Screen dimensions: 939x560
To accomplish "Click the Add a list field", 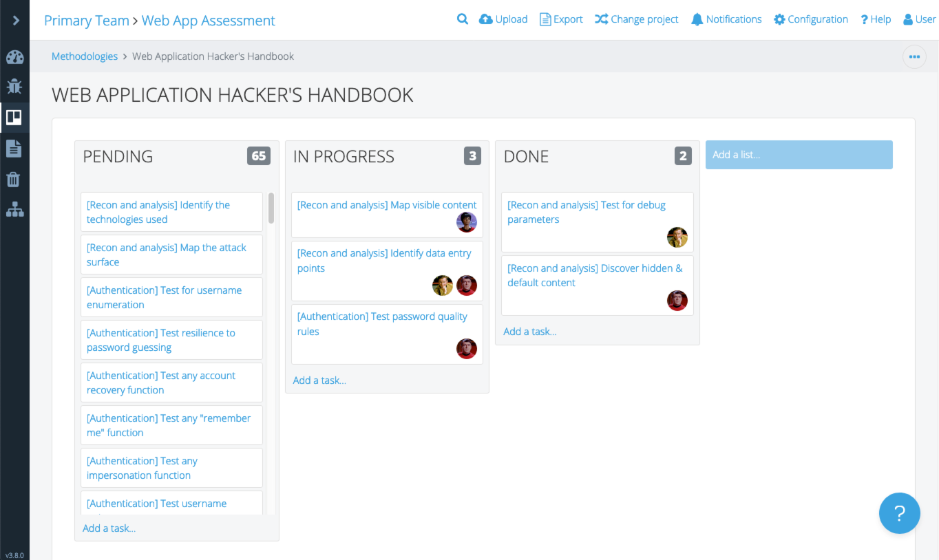I will click(x=799, y=155).
